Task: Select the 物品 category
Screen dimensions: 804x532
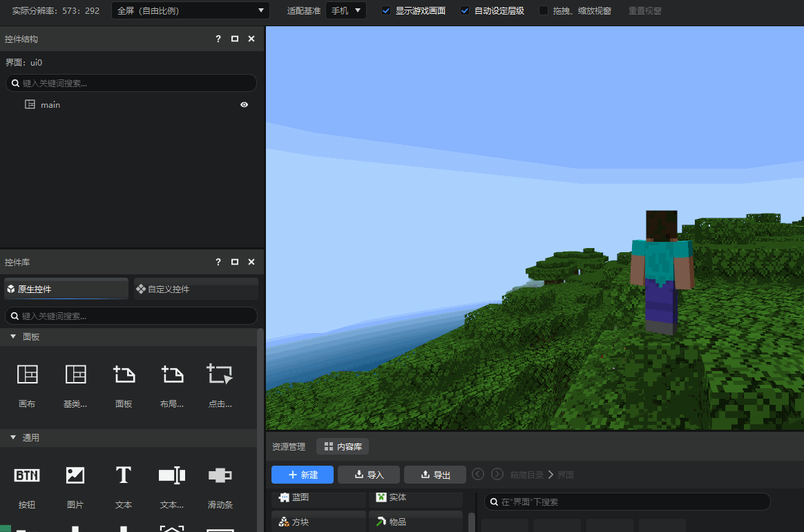Action: coord(415,522)
